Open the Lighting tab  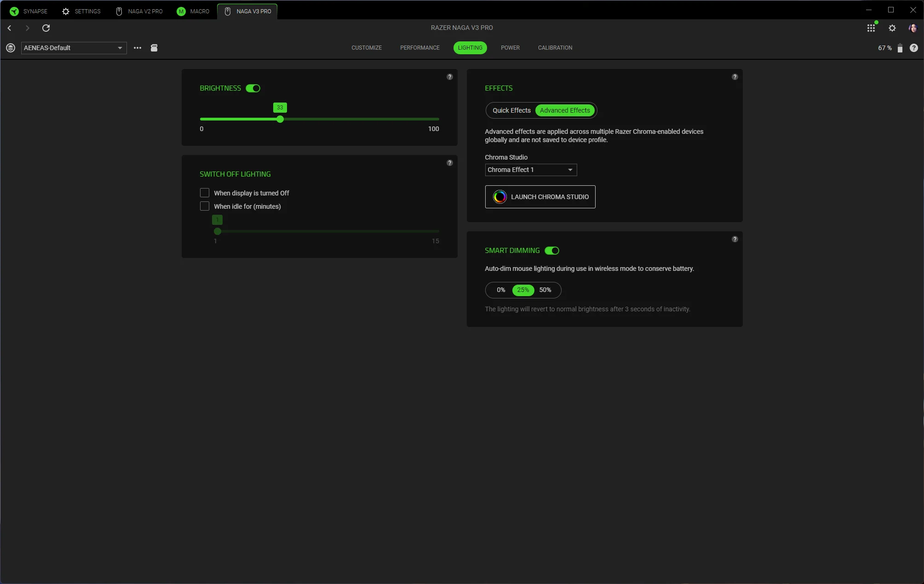tap(470, 48)
